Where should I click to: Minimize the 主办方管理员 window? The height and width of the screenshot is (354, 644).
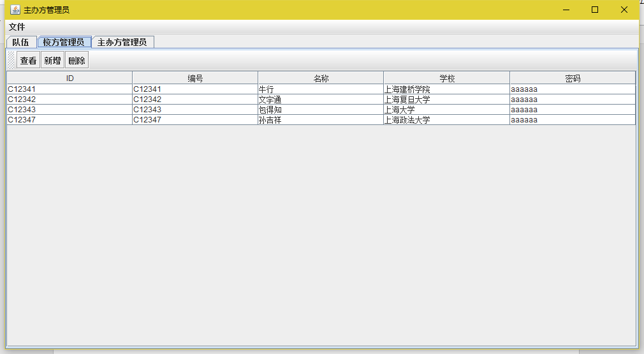coord(566,10)
